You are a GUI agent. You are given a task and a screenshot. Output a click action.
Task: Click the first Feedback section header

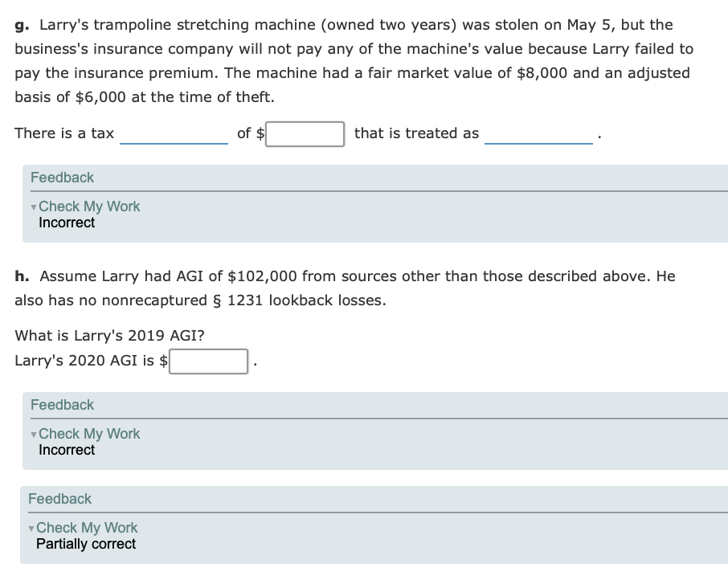tap(61, 178)
